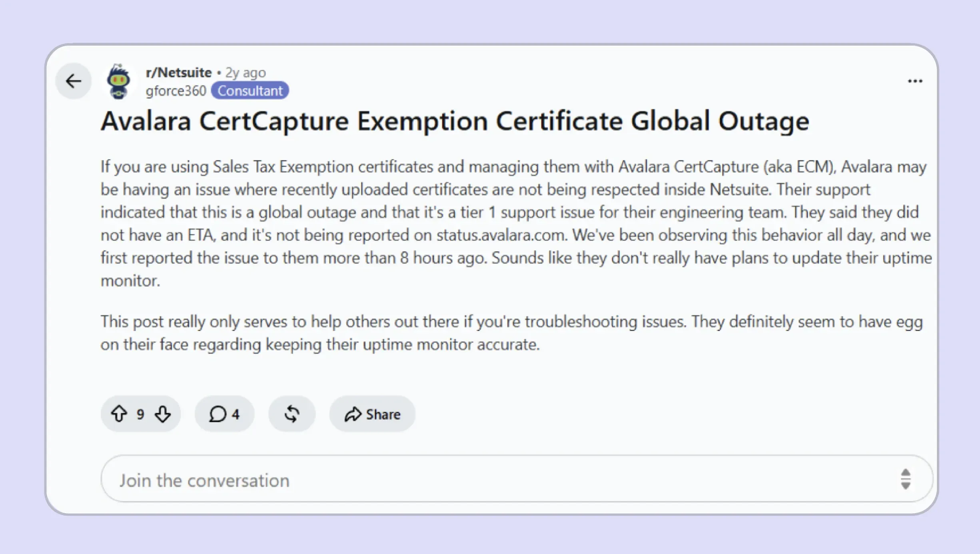Open the r/Netsuite subreddit avatar
The height and width of the screenshot is (554, 980).
coord(118,81)
